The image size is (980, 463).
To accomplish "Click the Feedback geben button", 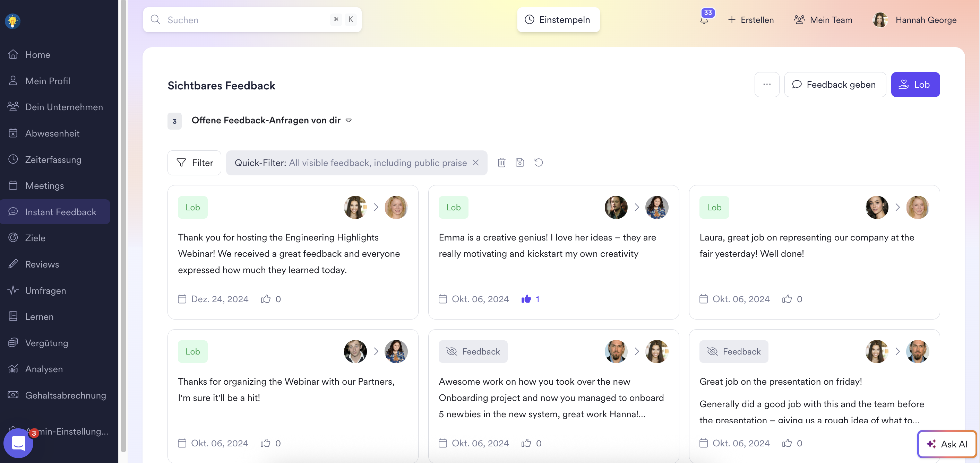I will click(x=835, y=85).
